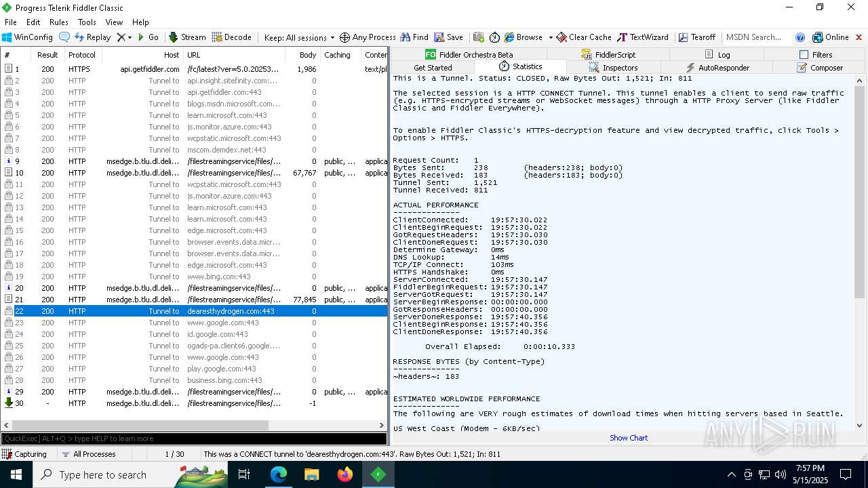
Task: Open Keep: All sessions dropdown
Action: (x=299, y=37)
